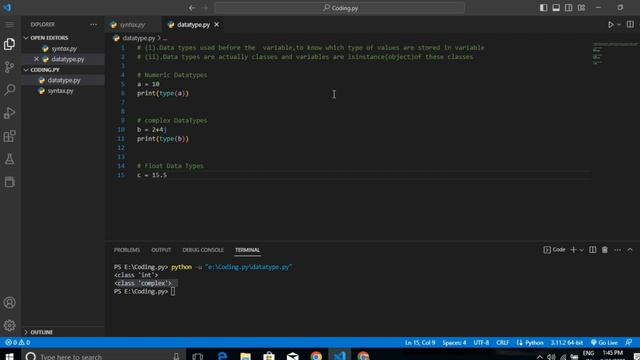The image size is (640, 360).
Task: Toggle the secondary side bar
Action: pos(569,8)
